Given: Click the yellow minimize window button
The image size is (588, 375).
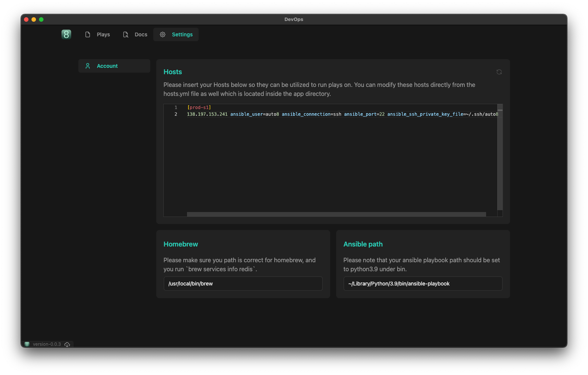Looking at the screenshot, I should (34, 19).
